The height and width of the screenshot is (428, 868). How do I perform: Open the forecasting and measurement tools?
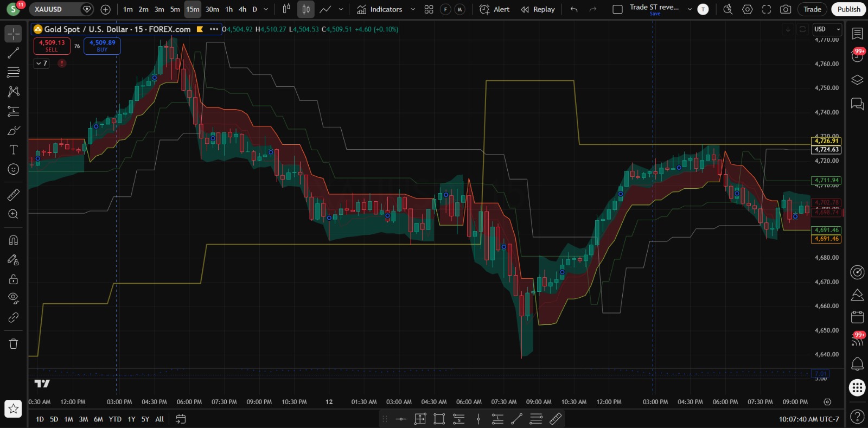14,111
